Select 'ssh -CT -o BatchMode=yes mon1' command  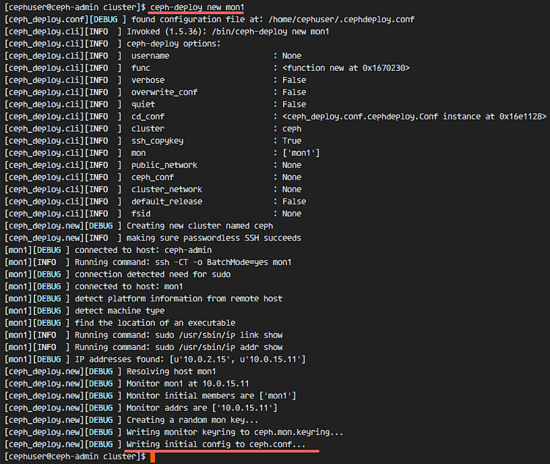223,262
